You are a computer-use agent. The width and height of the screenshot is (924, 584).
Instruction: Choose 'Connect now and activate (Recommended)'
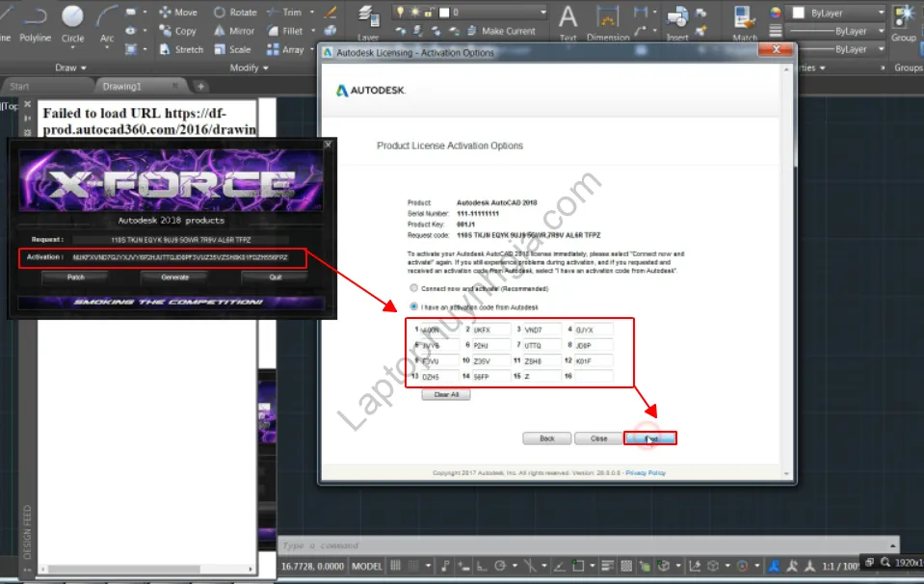[x=415, y=287]
